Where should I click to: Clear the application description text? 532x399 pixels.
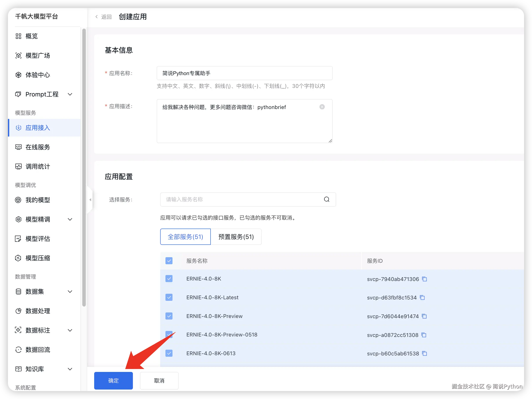(x=322, y=107)
